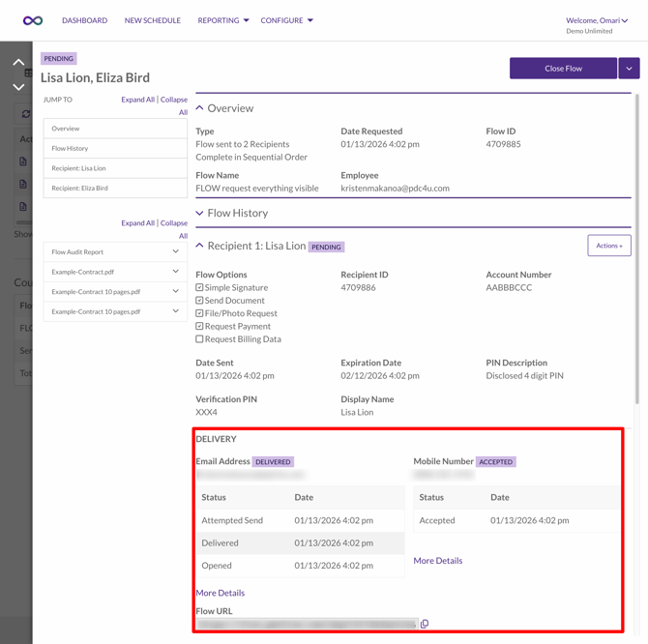This screenshot has height=644, width=648.
Task: Go to previous record with up arrow
Action: click(18, 63)
